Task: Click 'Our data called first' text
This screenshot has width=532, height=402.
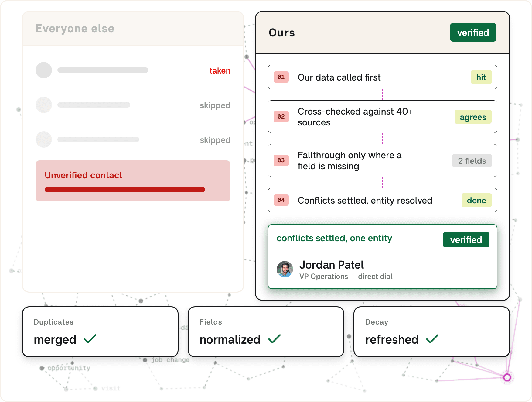Action: click(x=339, y=77)
